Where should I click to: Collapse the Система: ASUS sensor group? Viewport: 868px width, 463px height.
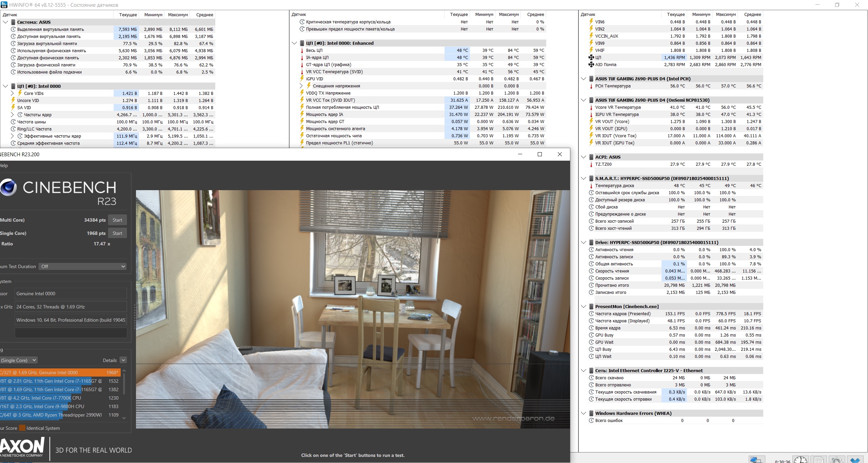5,22
